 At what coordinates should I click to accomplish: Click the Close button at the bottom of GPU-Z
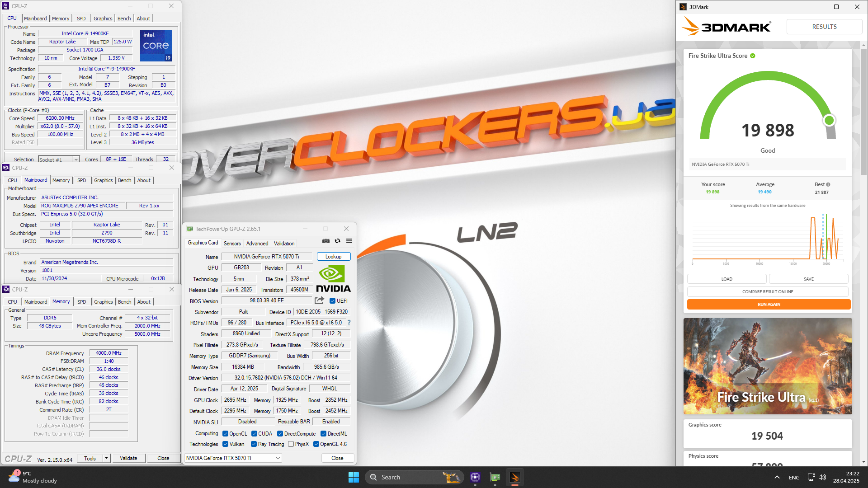(337, 458)
